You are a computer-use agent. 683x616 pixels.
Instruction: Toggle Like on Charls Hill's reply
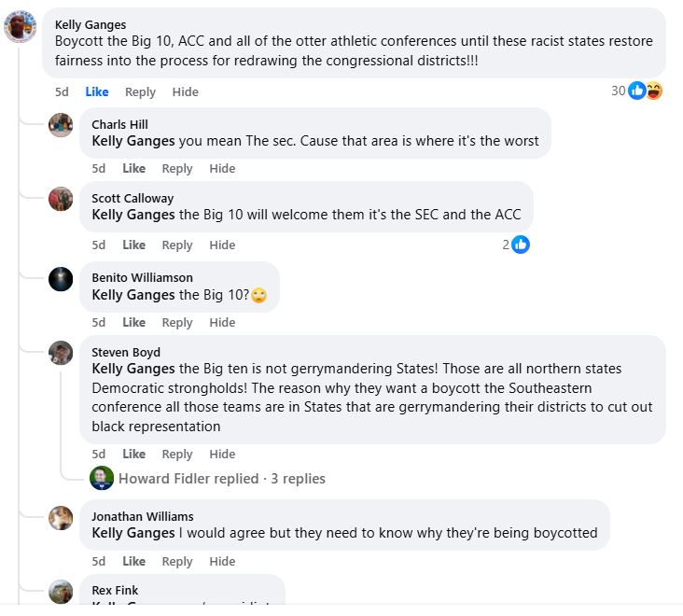pos(133,169)
